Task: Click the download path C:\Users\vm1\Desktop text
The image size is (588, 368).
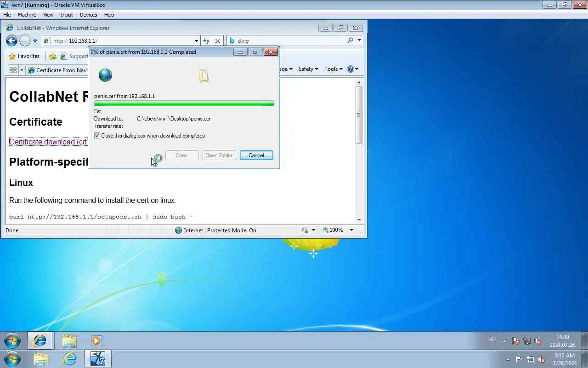Action: point(174,119)
